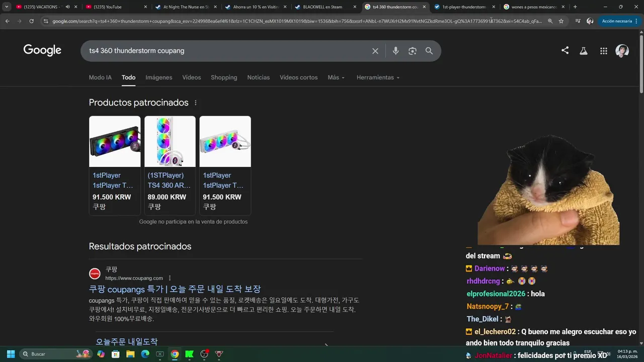This screenshot has width=644, height=362.
Task: Open the tab search dropdown arrow
Action: pyautogui.click(x=7, y=7)
